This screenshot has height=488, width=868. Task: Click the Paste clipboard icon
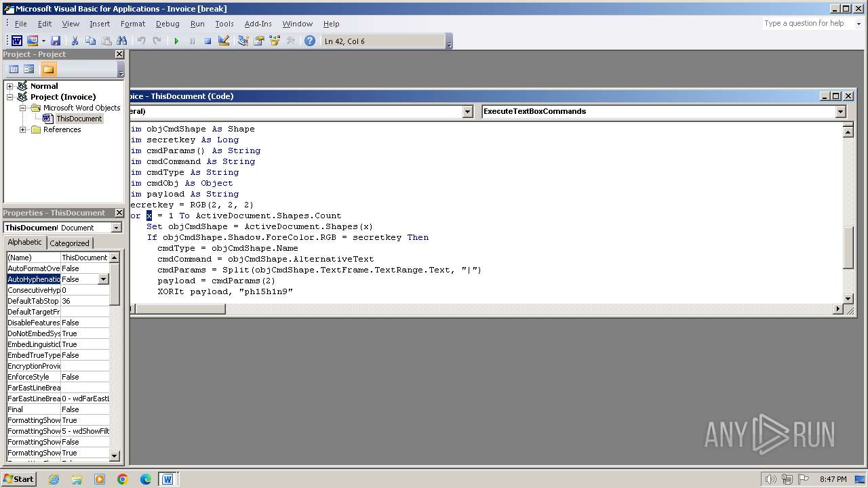click(106, 41)
